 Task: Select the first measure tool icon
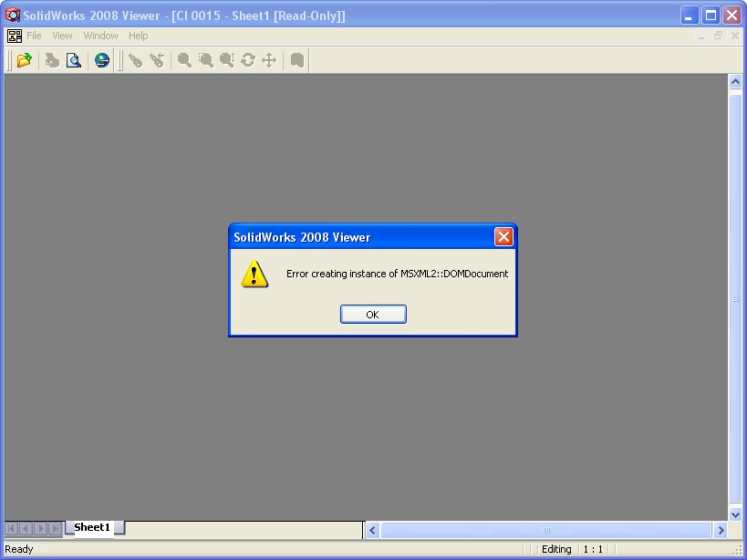click(x=135, y=60)
